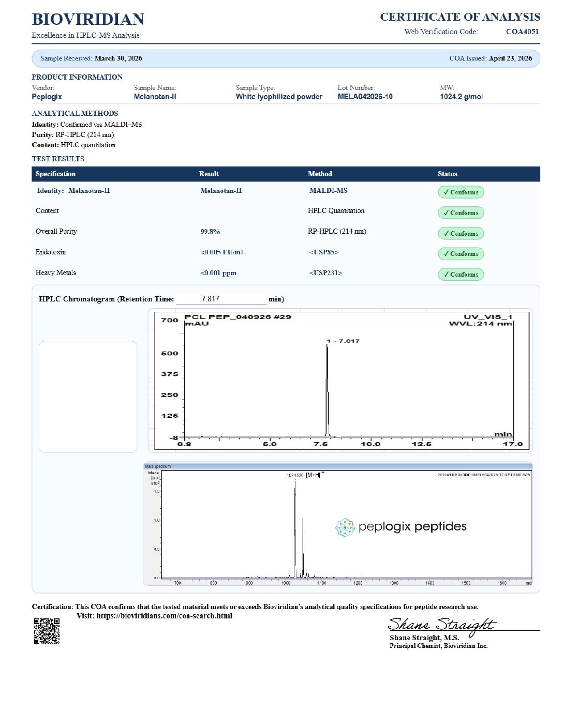This screenshot has height=728, width=563.
Task: Click HPLC Quantitation method cell
Action: [336, 210]
